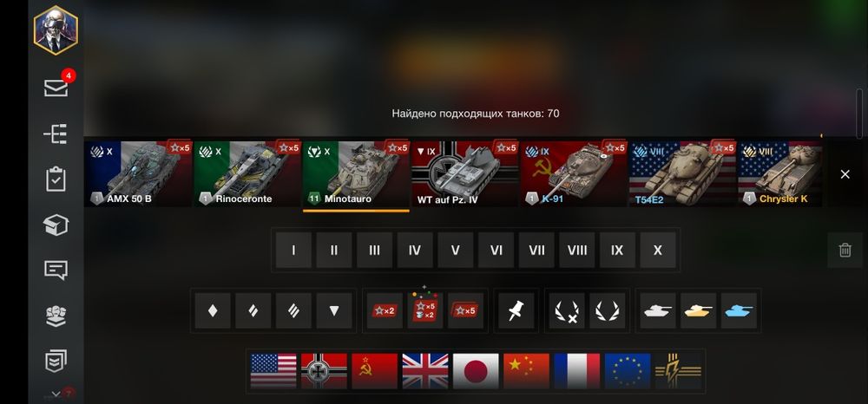Open the missions clipboard icon
The width and height of the screenshot is (868, 404).
56,179
